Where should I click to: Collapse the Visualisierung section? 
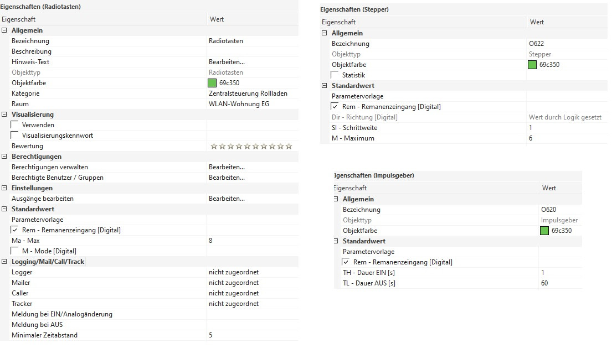coord(4,115)
